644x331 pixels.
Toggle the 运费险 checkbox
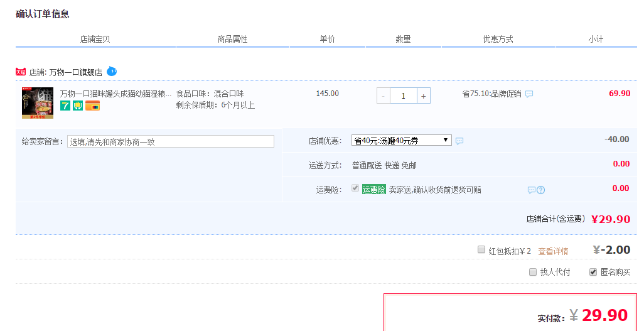355,188
